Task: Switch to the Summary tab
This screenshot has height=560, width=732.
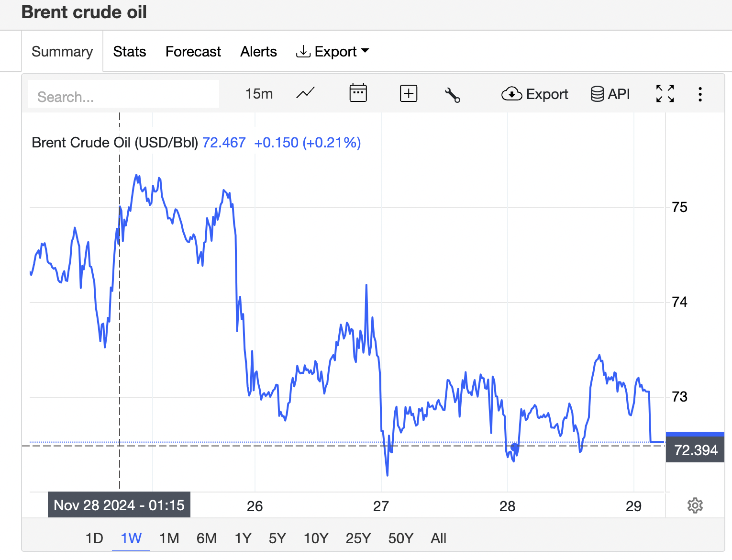Action: [x=62, y=52]
